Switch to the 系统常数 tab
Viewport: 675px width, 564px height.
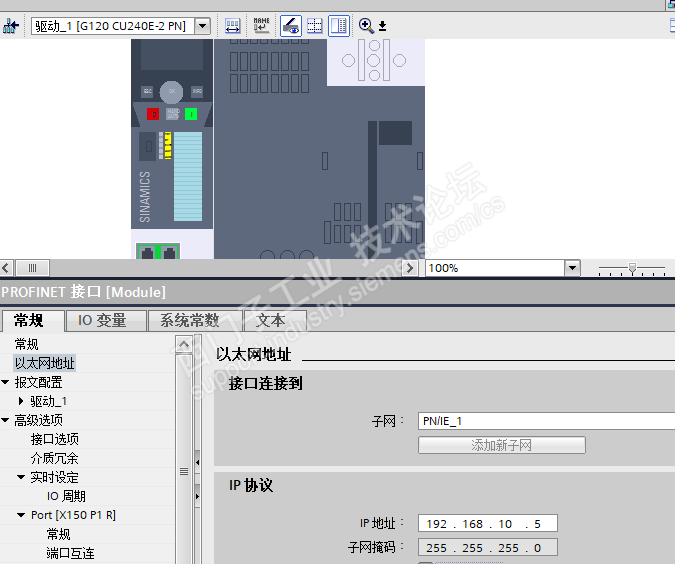[195, 320]
